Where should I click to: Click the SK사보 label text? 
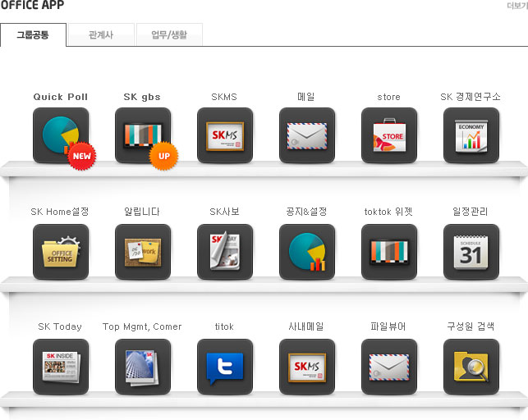point(225,212)
